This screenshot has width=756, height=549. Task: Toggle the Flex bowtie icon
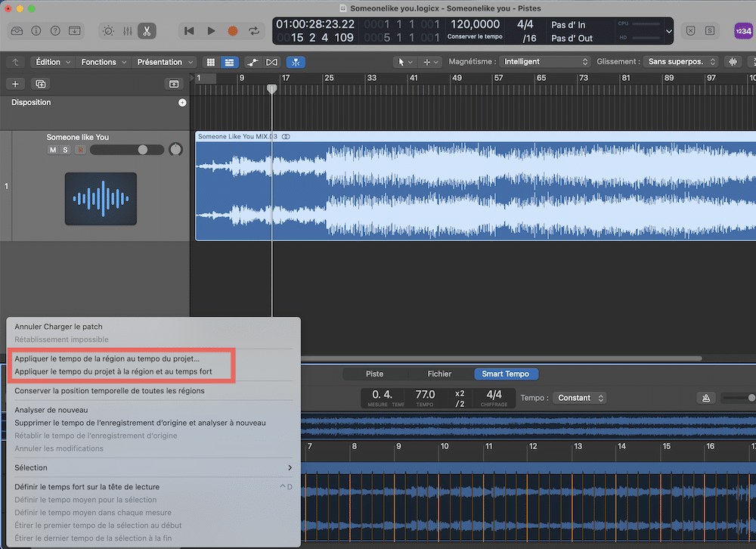(x=272, y=62)
